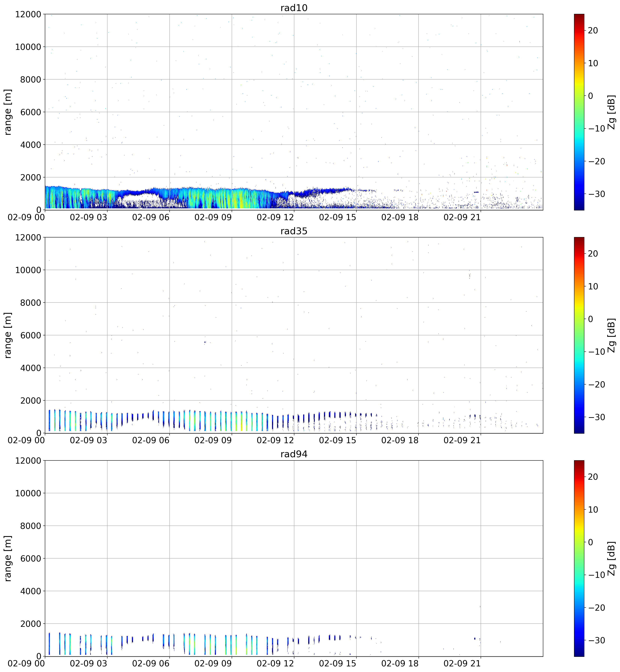Click the rad35 reflectivity plot area
This screenshot has width=620, height=672.
294,335
